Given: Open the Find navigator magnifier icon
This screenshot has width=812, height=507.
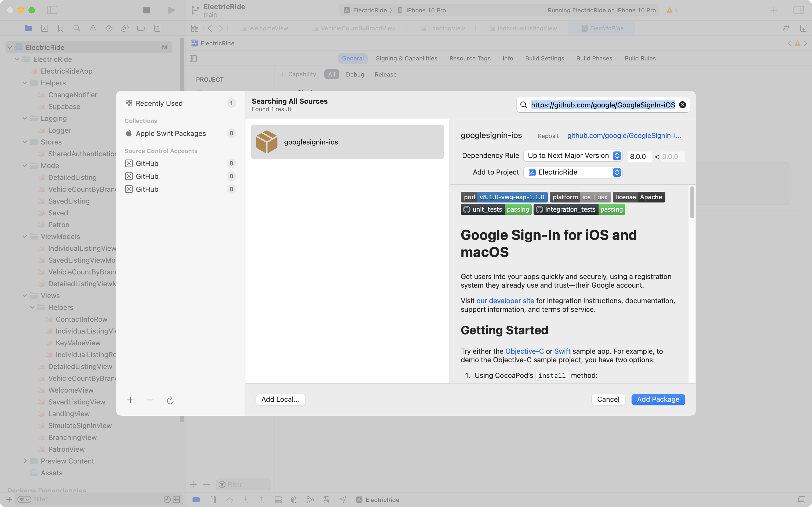Looking at the screenshot, I should point(77,28).
